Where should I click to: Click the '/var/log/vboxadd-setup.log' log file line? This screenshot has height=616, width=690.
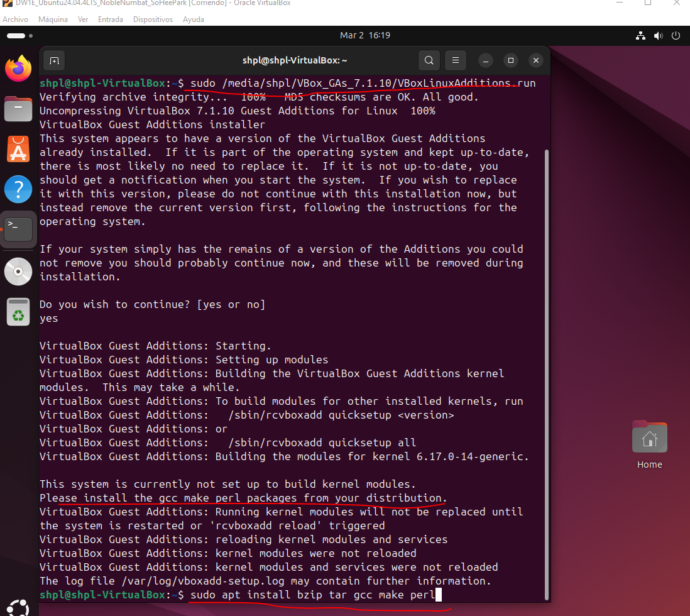[x=265, y=581]
